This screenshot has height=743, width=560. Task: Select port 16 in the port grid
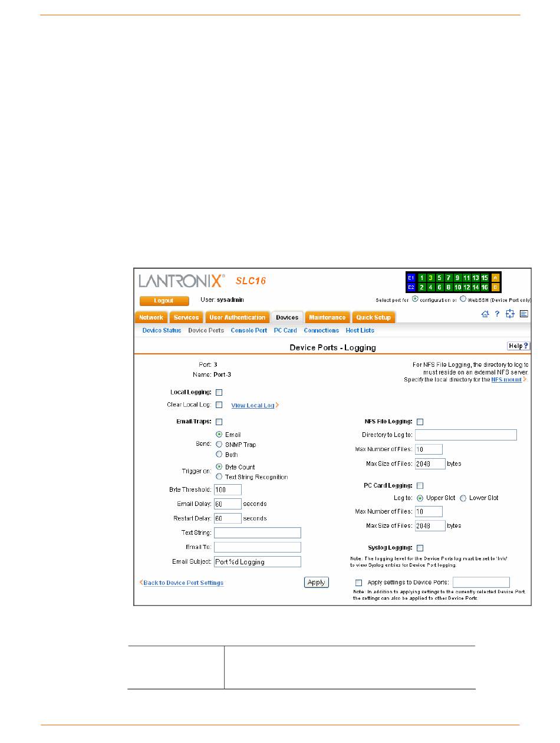pos(484,287)
